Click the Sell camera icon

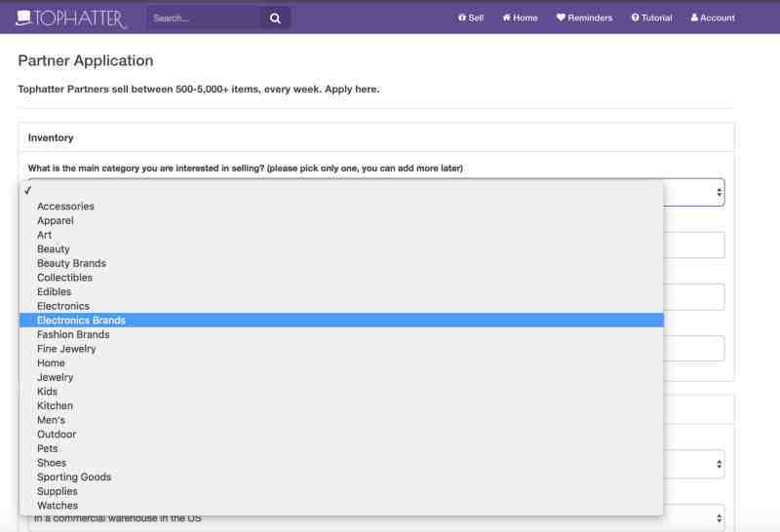pyautogui.click(x=462, y=18)
